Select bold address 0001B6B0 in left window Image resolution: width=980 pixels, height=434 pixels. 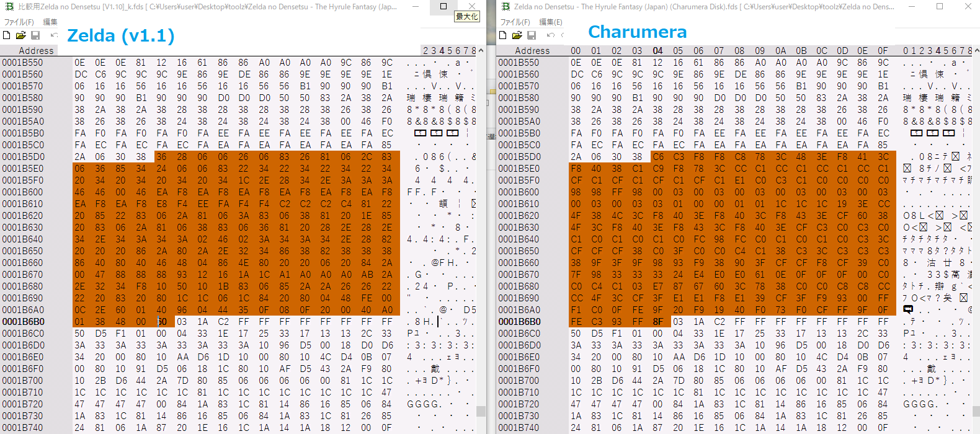pyautogui.click(x=24, y=322)
